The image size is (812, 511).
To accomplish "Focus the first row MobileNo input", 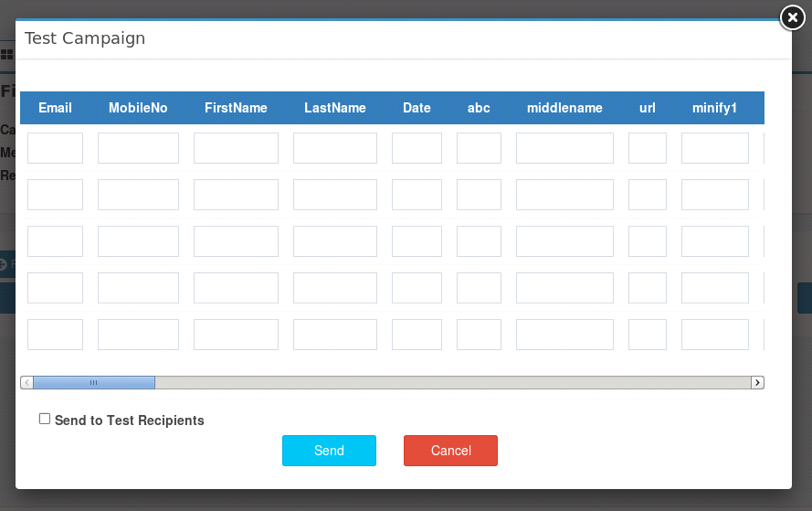I will click(138, 148).
